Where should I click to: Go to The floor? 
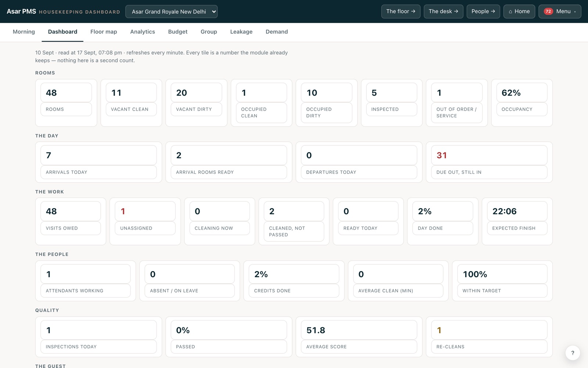point(401,11)
